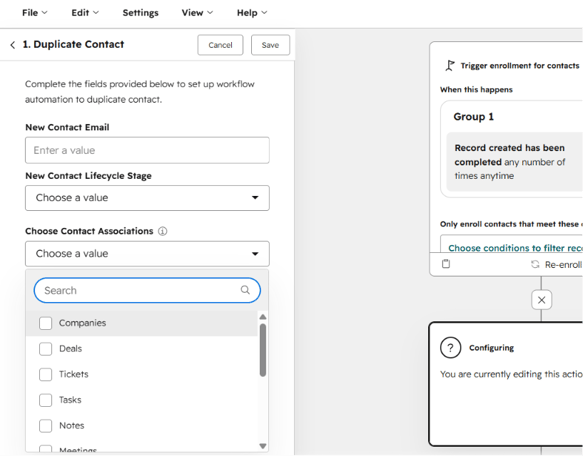Select the Record created has been completed condition

pyautogui.click(x=515, y=162)
